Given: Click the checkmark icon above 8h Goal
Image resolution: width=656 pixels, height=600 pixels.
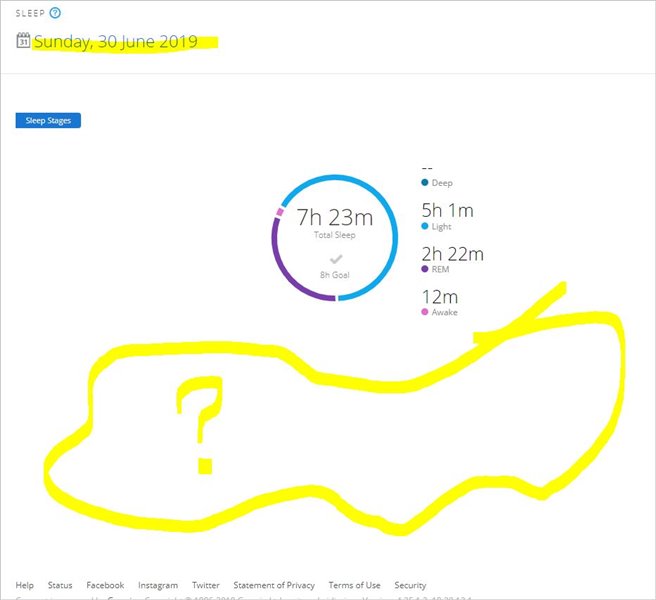Looking at the screenshot, I should (x=336, y=258).
